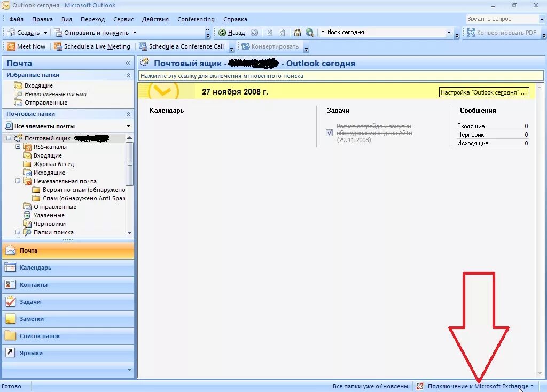Expand the RSS-каналы tree node
Screen dimensions: 547x392
pyautogui.click(x=18, y=147)
